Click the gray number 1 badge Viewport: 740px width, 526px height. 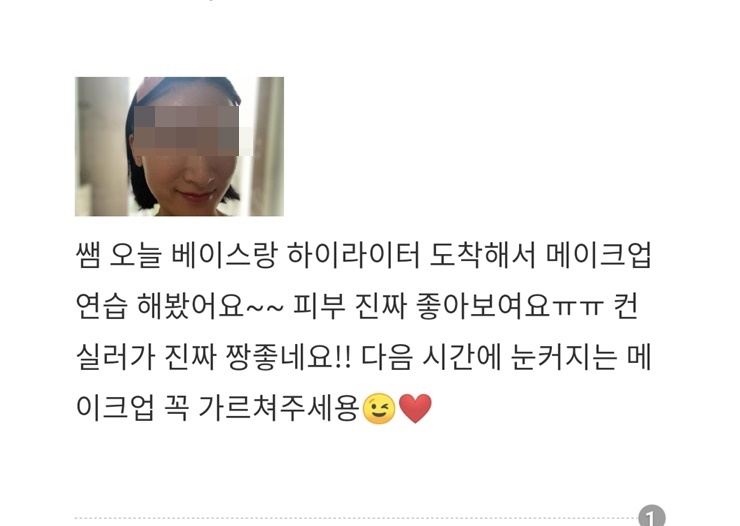click(x=652, y=516)
